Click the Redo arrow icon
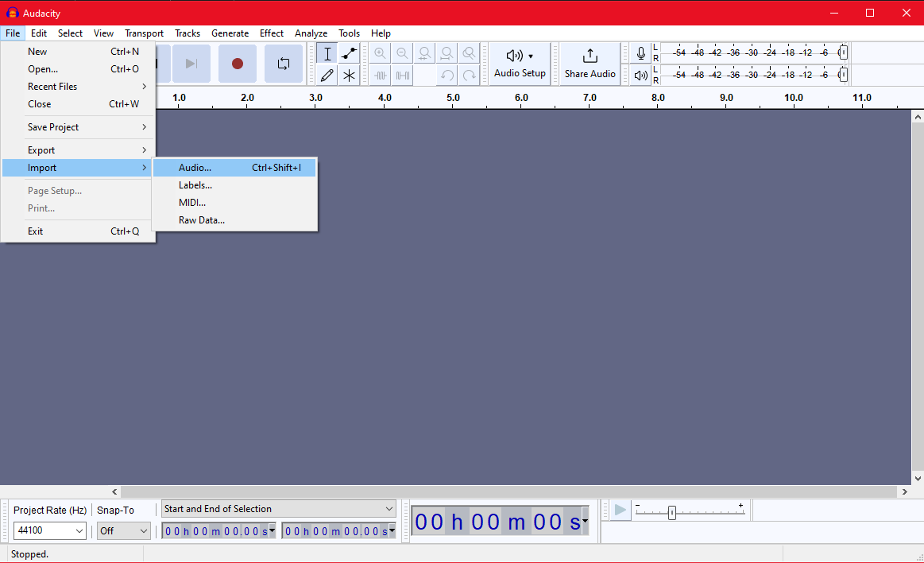Viewport: 924px width, 563px height. click(x=469, y=76)
